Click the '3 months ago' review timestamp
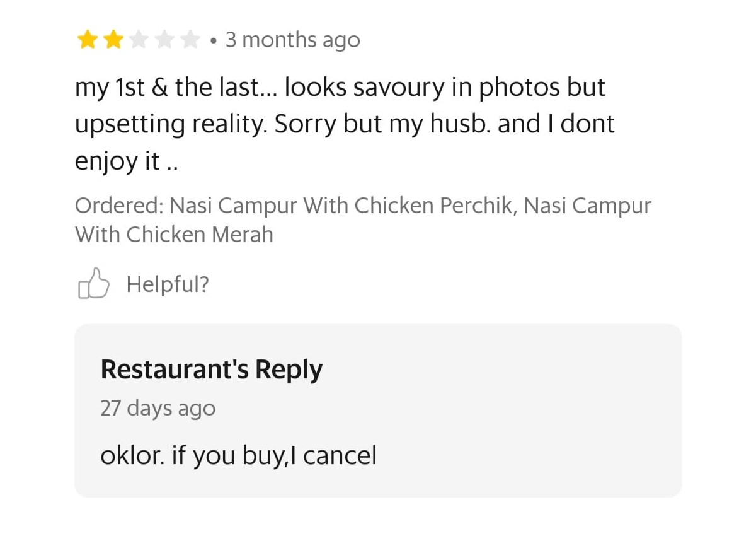756x536 pixels. (x=293, y=40)
